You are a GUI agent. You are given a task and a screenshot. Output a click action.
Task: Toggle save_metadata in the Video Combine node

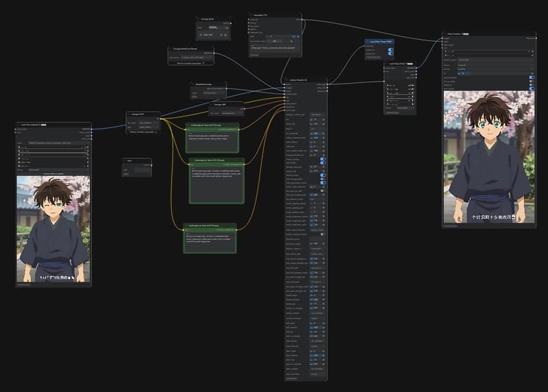[532, 77]
